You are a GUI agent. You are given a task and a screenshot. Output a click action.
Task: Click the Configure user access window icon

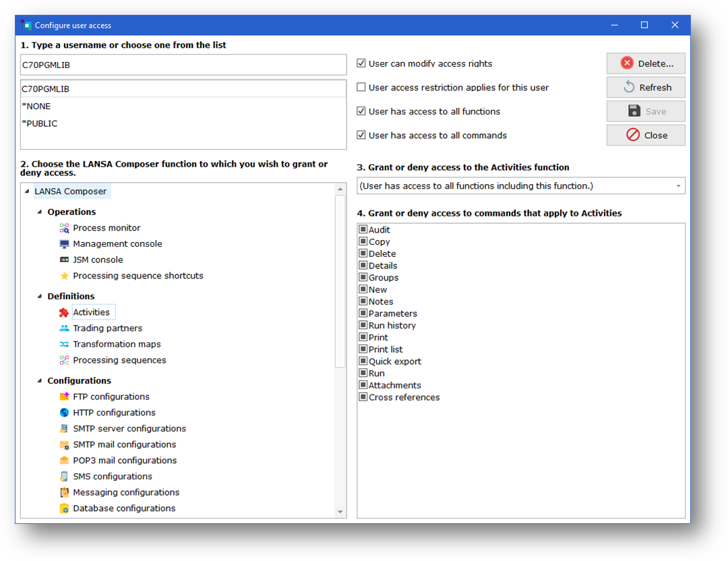tap(26, 25)
